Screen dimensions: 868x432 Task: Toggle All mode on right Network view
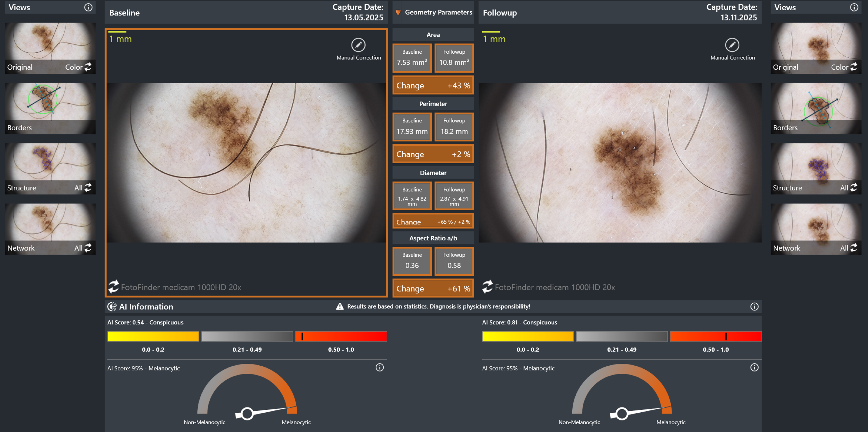point(854,248)
